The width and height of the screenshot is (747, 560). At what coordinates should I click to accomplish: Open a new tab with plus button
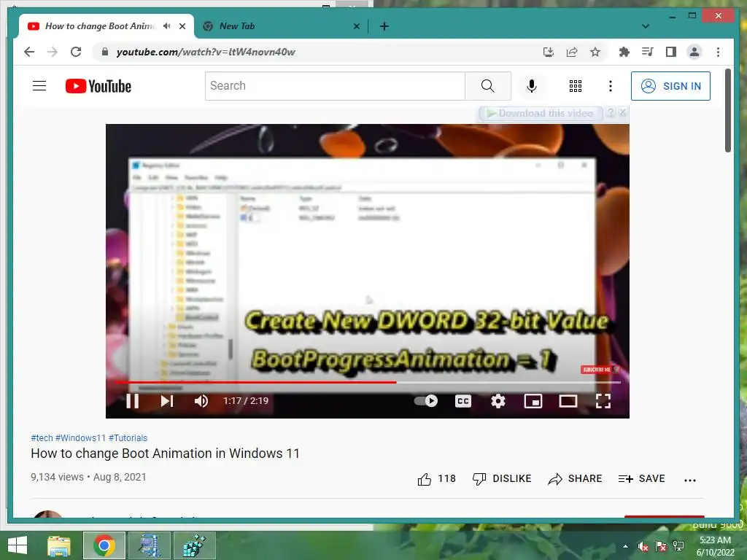pyautogui.click(x=384, y=26)
